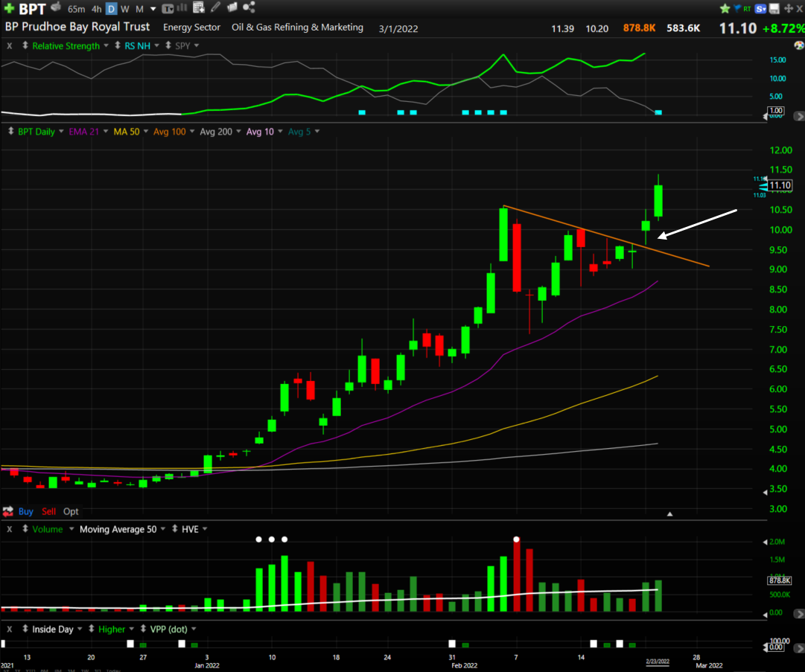
Task: Expand the Moving Average 50 dropdown arrow
Action: pos(163,529)
